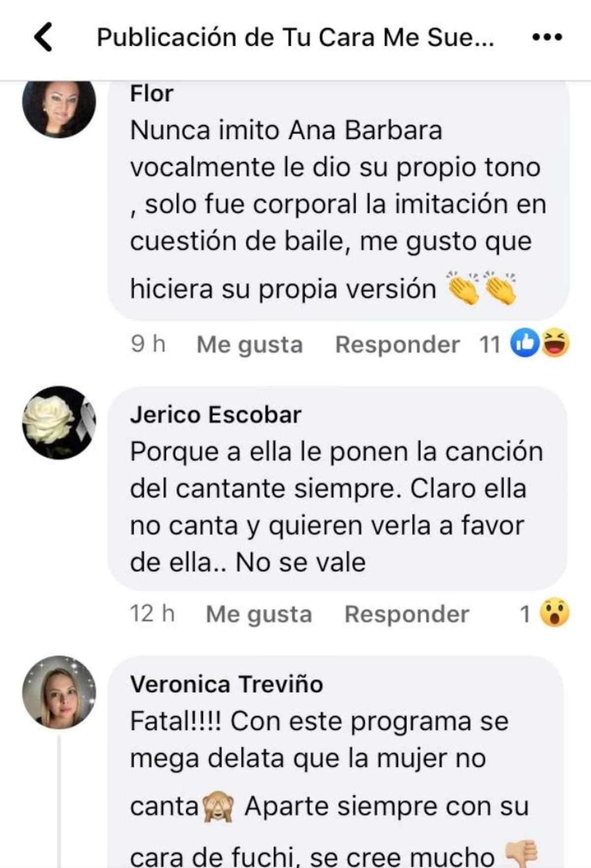Go back using the left arrow icon
Image resolution: width=591 pixels, height=868 pixels.
43,37
